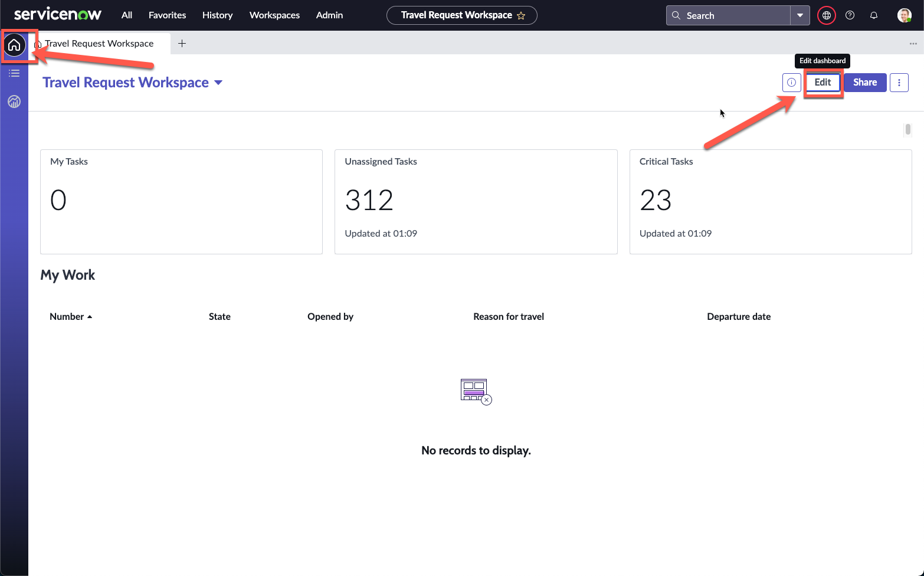The width and height of the screenshot is (924, 576).
Task: Open the user profile avatar
Action: pos(905,15)
